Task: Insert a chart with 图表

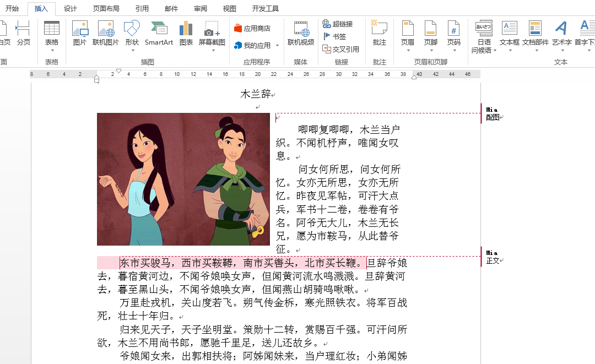Action: 186,33
